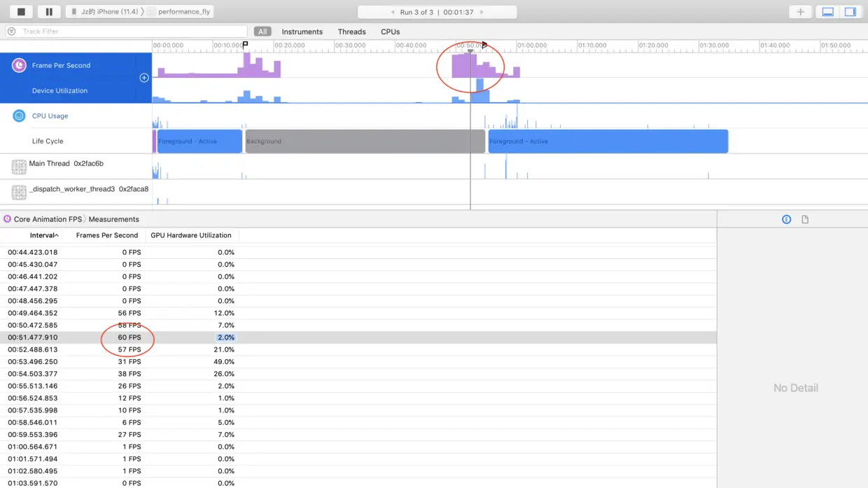Choose target device Jz iPhone
This screenshot has height=488, width=868.
click(x=104, y=12)
